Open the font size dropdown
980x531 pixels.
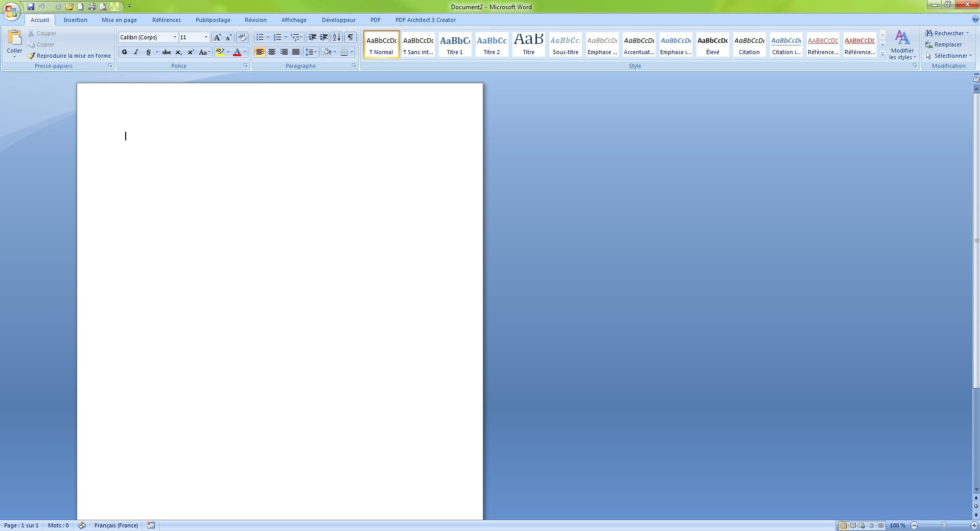(206, 37)
